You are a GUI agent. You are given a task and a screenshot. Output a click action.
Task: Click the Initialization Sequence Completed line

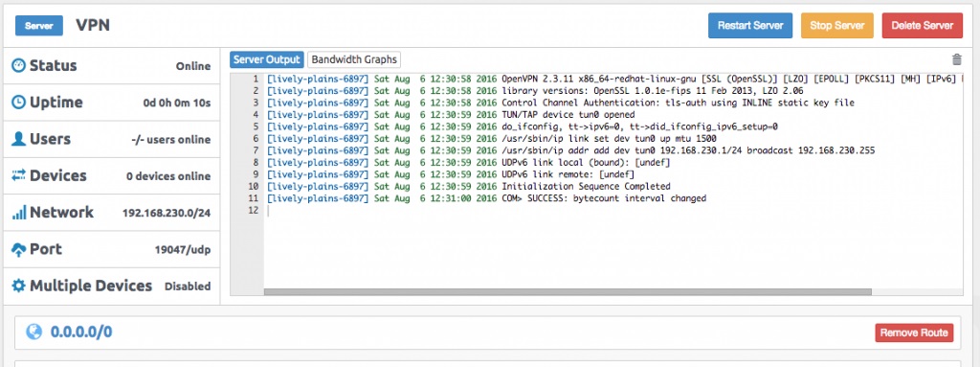(x=469, y=186)
